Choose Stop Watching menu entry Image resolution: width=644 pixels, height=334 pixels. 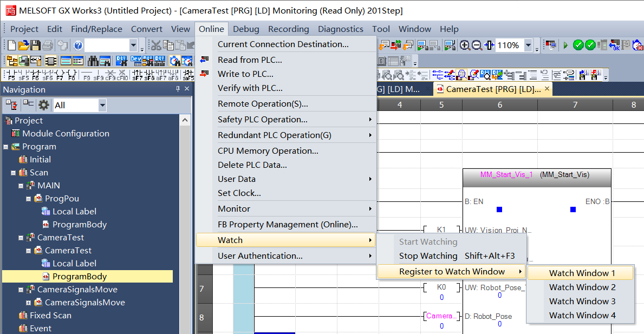(428, 256)
